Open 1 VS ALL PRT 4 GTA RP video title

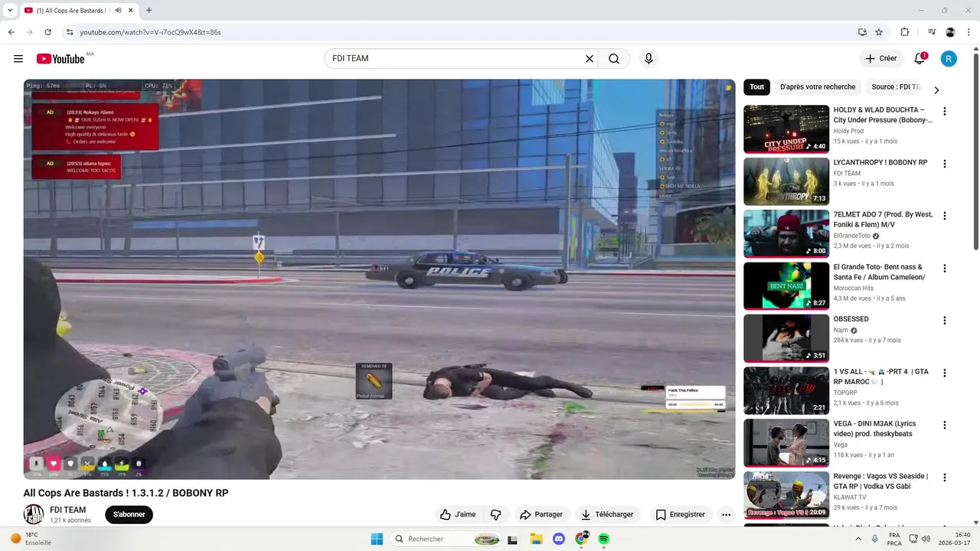coord(880,377)
